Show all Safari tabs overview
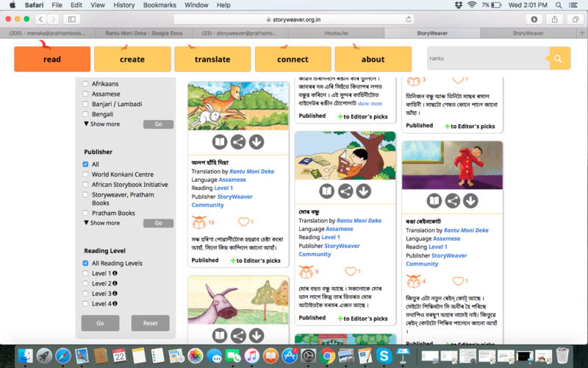The width and height of the screenshot is (588, 368). [x=576, y=19]
